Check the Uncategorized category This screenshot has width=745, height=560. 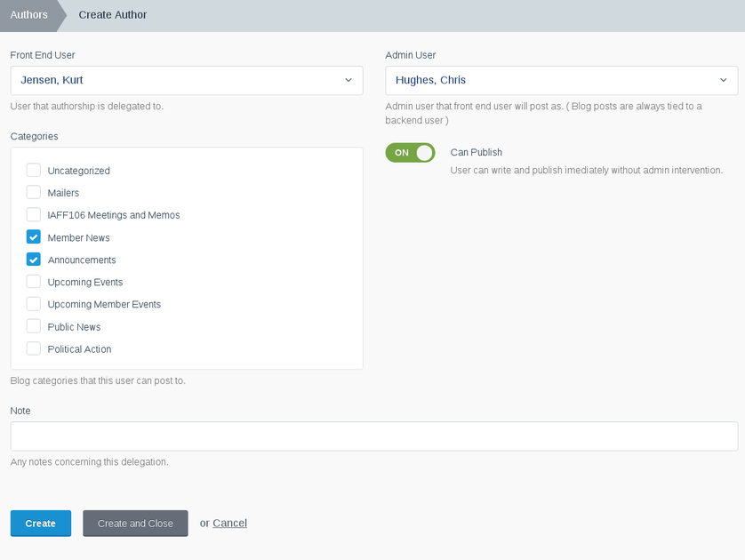(33, 170)
